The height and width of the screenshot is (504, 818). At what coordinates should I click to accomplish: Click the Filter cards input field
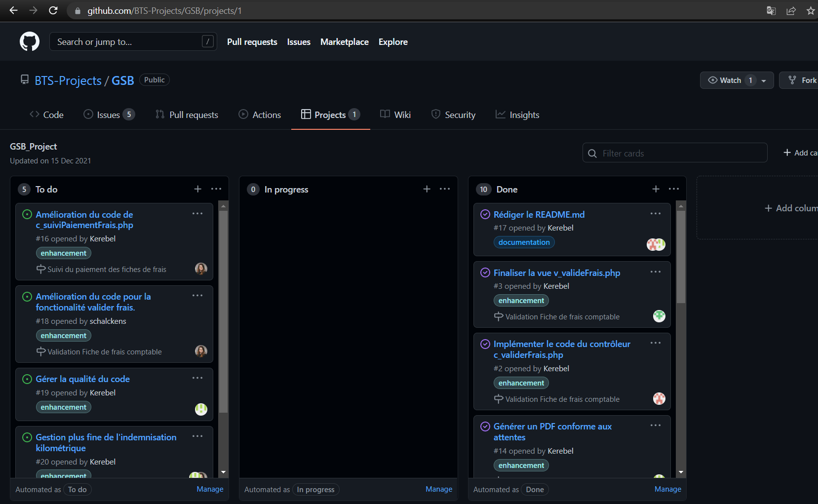pos(675,153)
